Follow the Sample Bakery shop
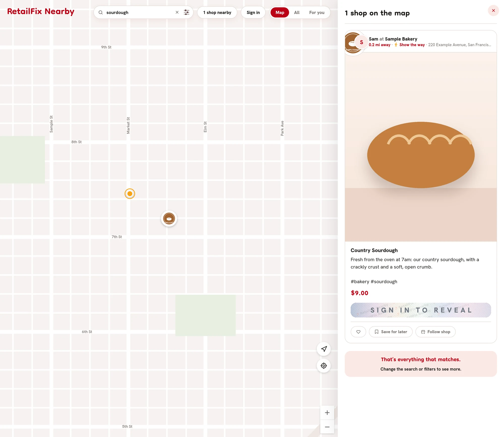Viewport: 504px width, 437px height. [x=435, y=332]
